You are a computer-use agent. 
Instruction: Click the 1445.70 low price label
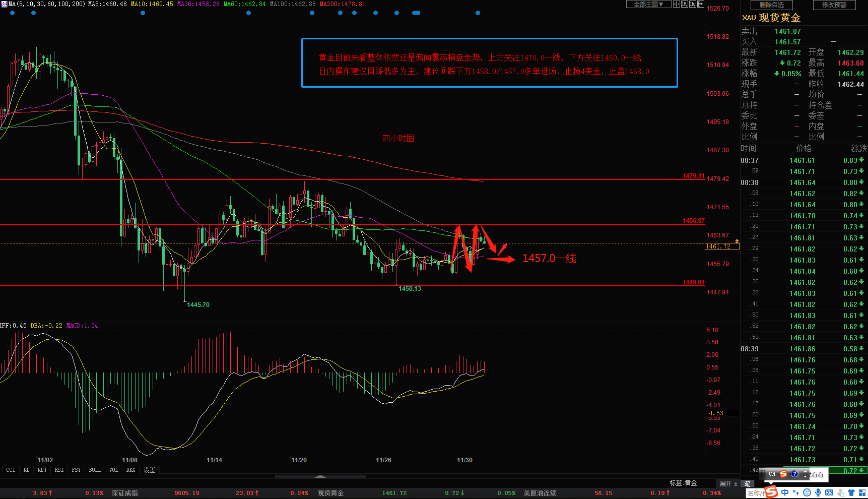(x=198, y=305)
